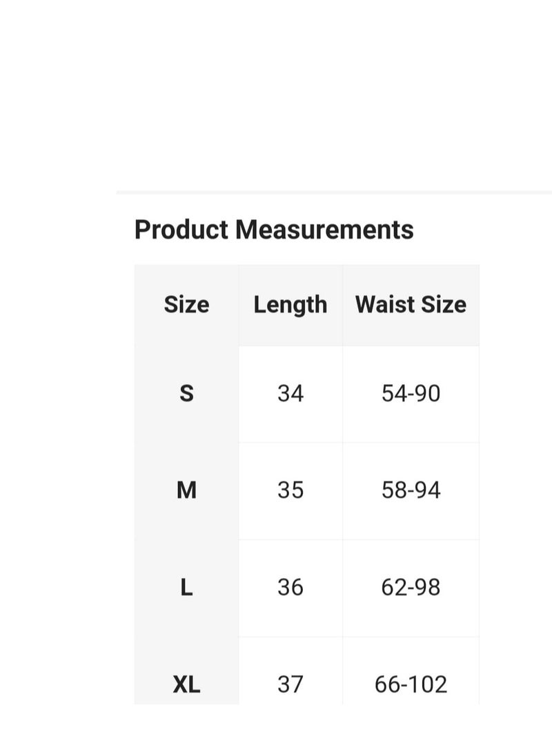Click the word Product in heading

pyautogui.click(x=181, y=230)
